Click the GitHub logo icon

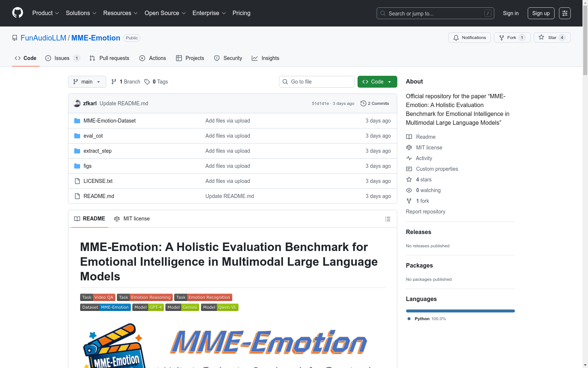click(18, 13)
